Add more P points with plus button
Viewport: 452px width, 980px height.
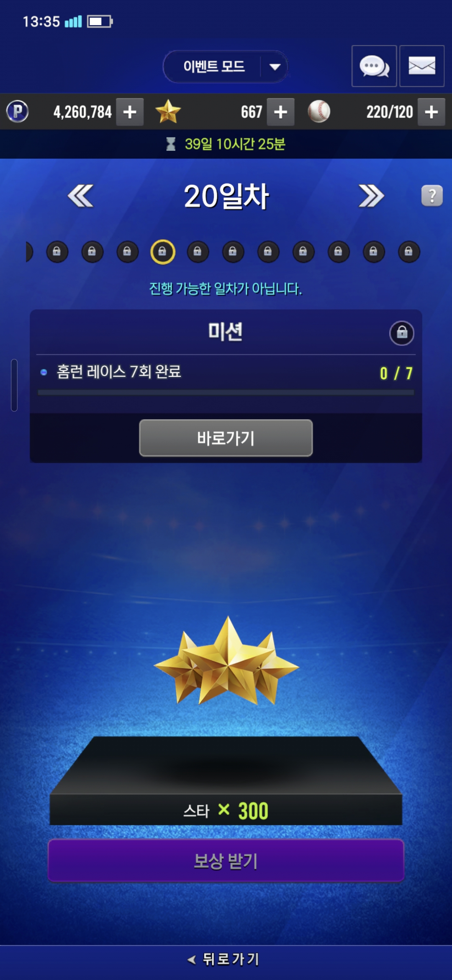(x=130, y=112)
